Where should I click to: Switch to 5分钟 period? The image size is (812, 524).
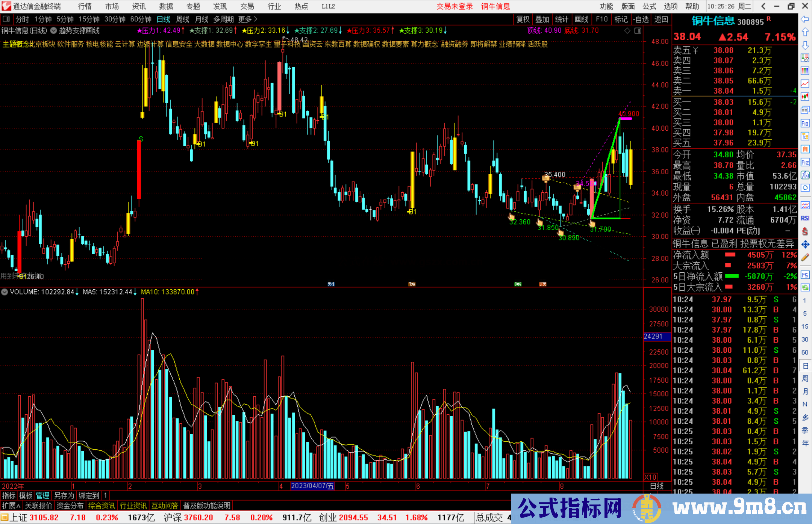[65, 19]
